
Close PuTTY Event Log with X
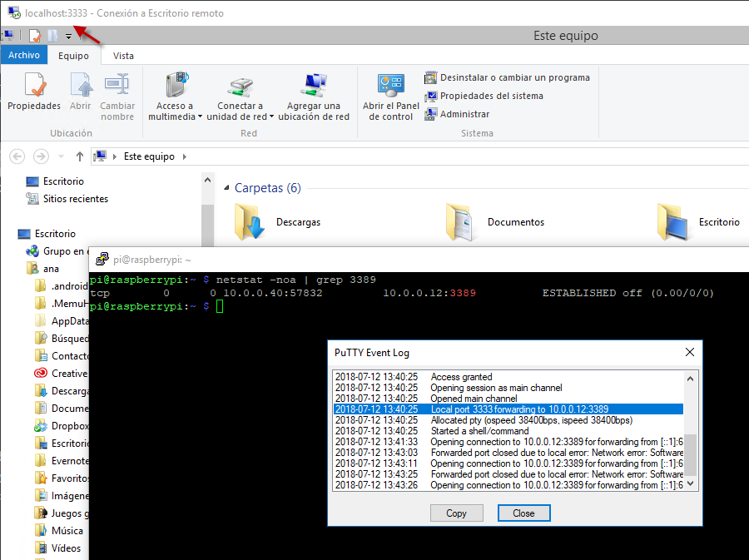(x=690, y=352)
